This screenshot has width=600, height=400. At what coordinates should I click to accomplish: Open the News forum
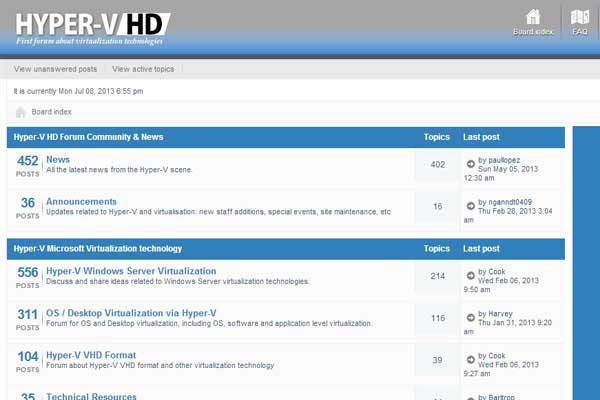pos(58,160)
